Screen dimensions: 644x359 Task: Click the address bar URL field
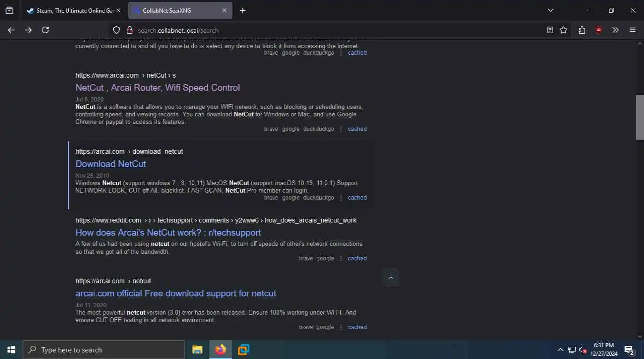[328, 30]
